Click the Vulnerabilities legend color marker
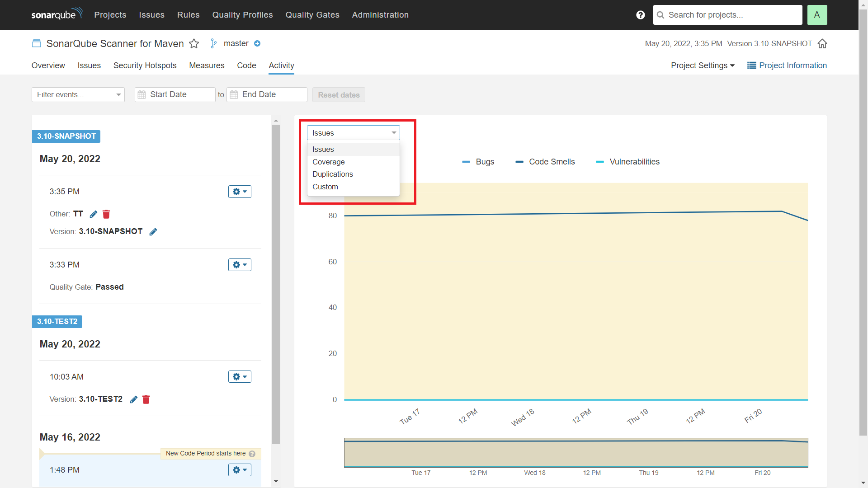Image resolution: width=868 pixels, height=488 pixels. [600, 162]
